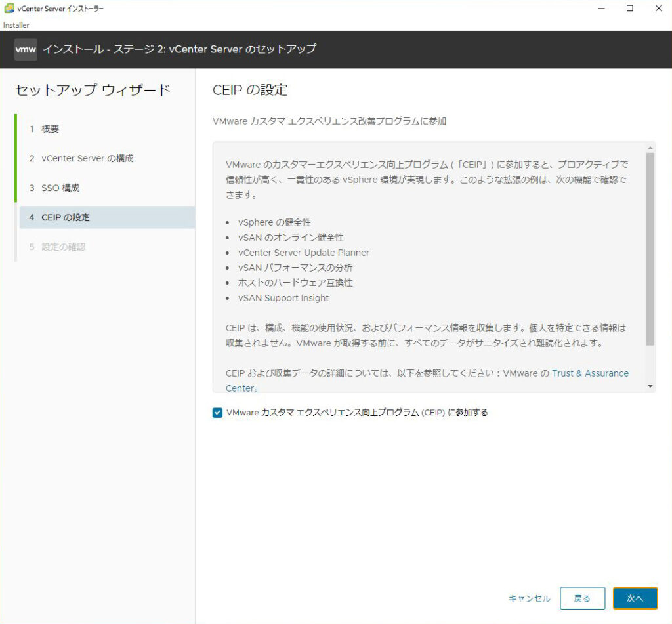This screenshot has width=672, height=624.
Task: Click the 'セットアップ ウィザード' sidebar heading
Action: click(93, 90)
